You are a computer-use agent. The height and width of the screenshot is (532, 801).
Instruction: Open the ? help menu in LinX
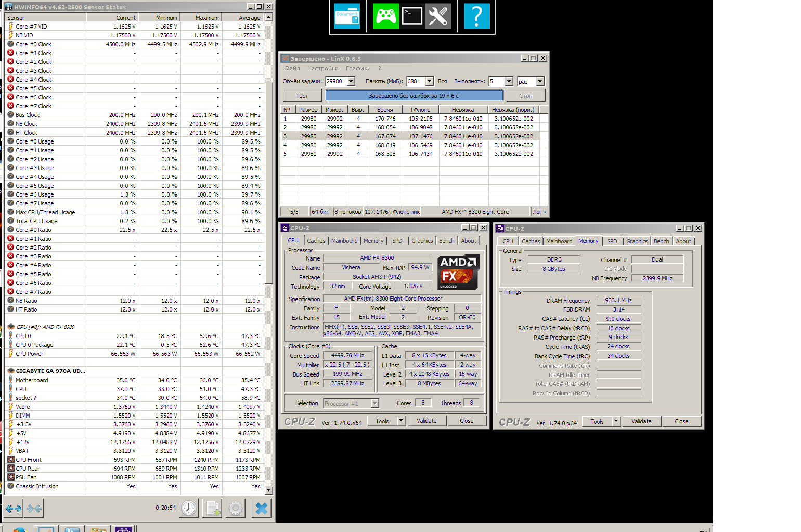pos(380,68)
